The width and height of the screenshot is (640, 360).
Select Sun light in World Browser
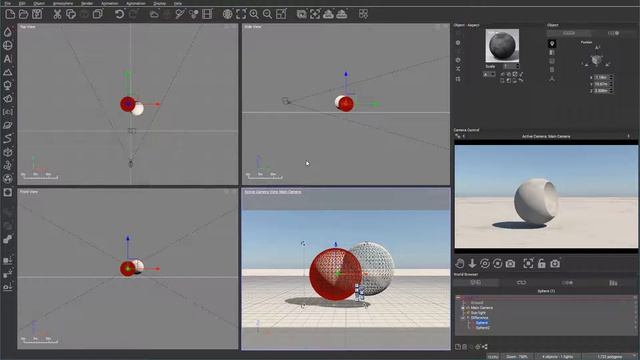478,313
